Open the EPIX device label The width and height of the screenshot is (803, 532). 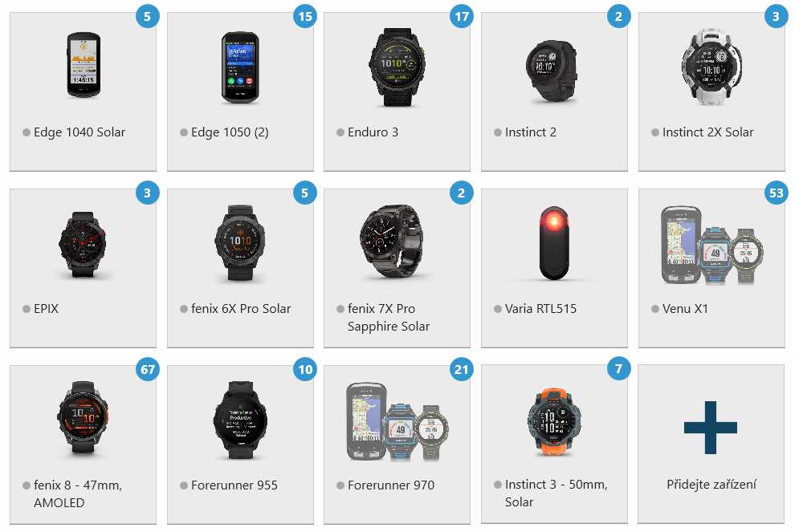click(x=46, y=308)
